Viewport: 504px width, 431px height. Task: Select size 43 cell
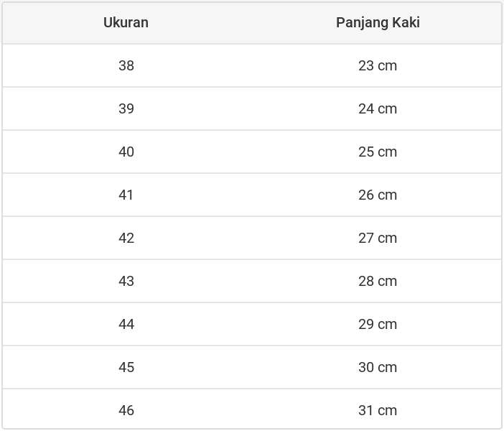[126, 281]
